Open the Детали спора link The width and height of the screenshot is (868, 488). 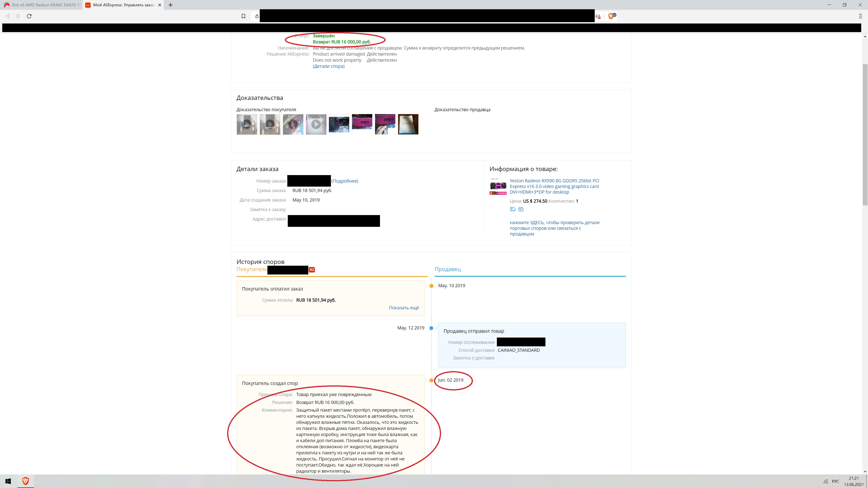[329, 66]
